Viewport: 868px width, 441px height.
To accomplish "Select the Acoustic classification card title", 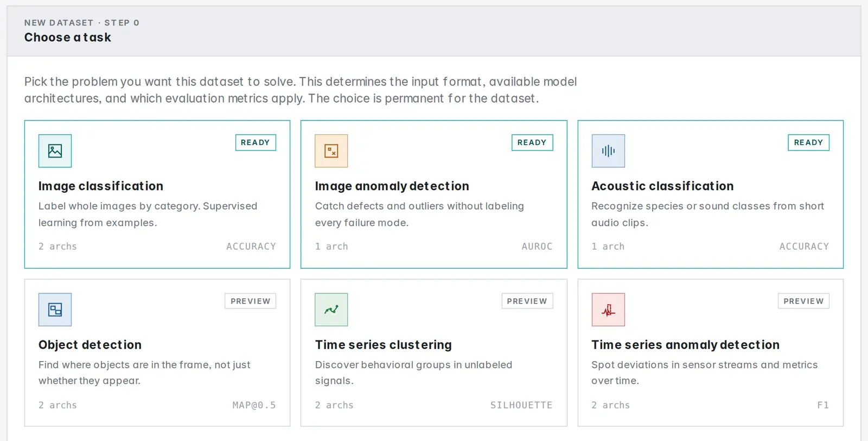I will (662, 186).
